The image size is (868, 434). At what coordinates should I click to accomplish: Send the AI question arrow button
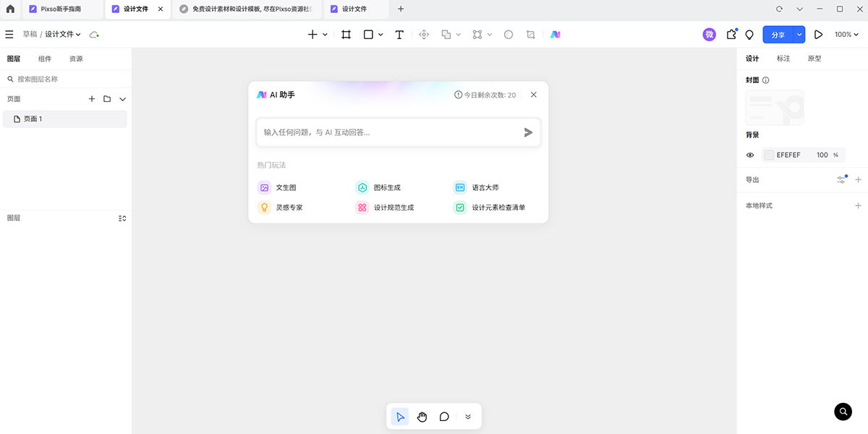coord(528,132)
